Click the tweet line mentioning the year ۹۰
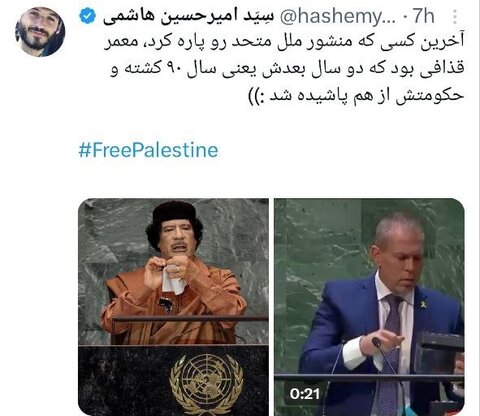Screen dimensions: 480x416 pyautogui.click(x=287, y=69)
